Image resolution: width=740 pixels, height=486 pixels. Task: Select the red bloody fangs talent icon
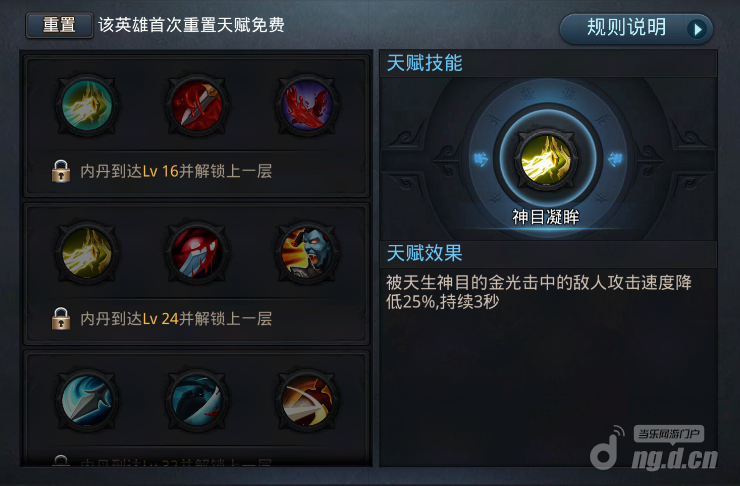(x=197, y=252)
